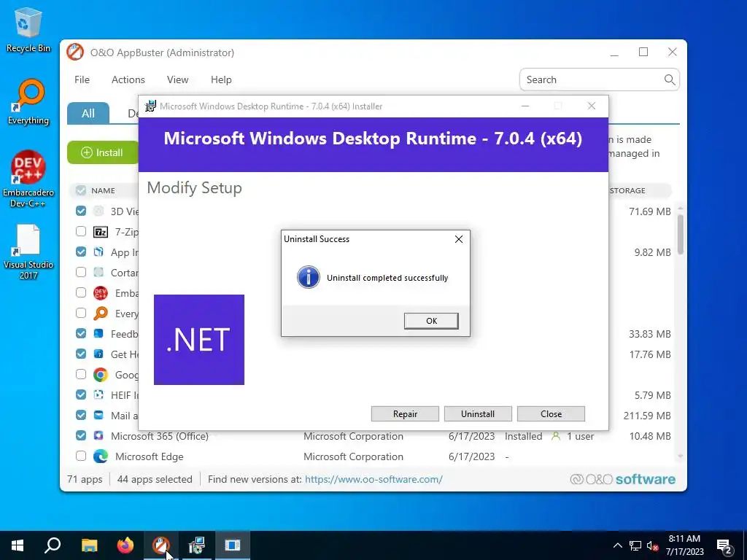Click OK in Uninstall Success dialog
Viewport: 747px width, 560px height.
point(431,321)
